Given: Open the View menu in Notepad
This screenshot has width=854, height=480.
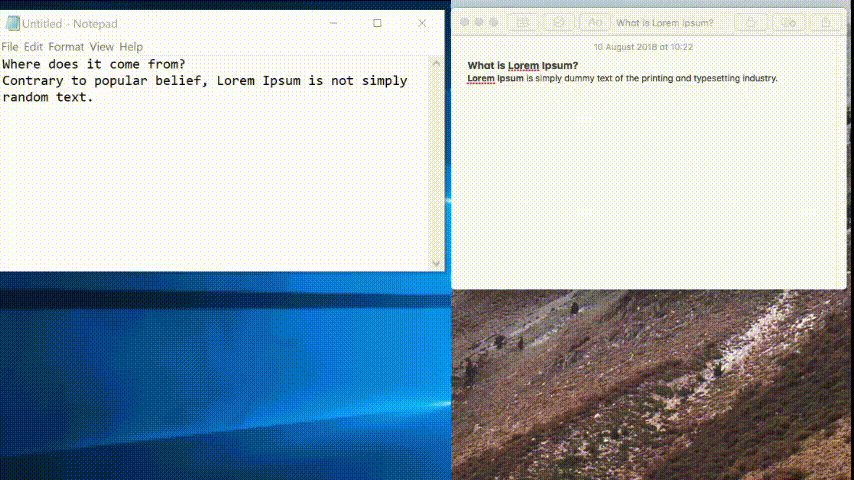Looking at the screenshot, I should [101, 47].
